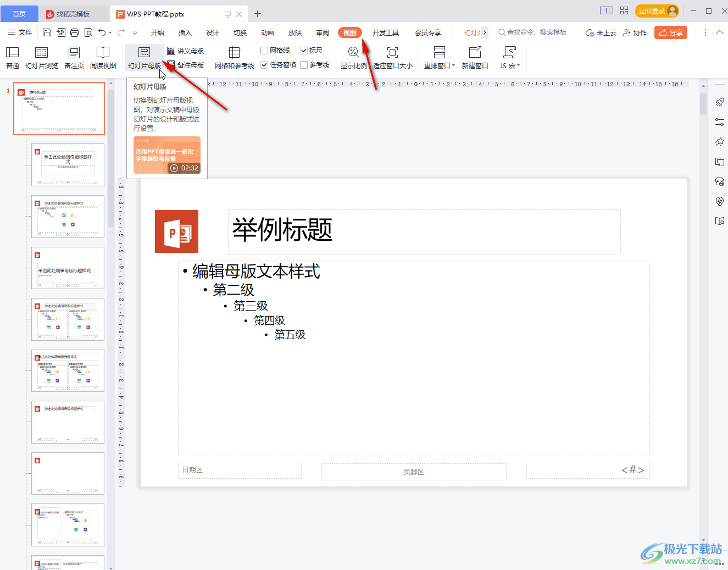Screen dimensions: 728x570
Task: Click 适应窗口大小 fit to window
Action: [x=393, y=58]
